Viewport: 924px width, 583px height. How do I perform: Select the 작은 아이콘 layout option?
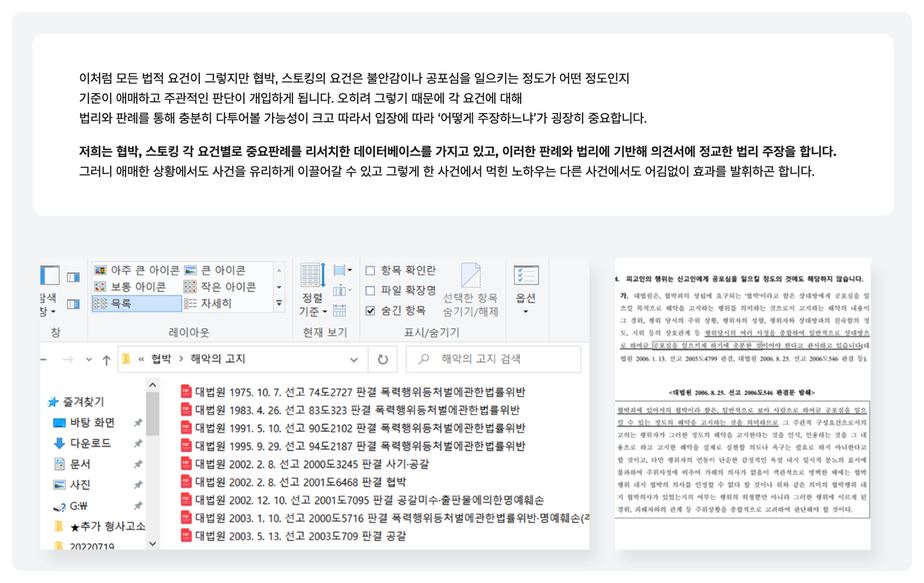point(220,286)
